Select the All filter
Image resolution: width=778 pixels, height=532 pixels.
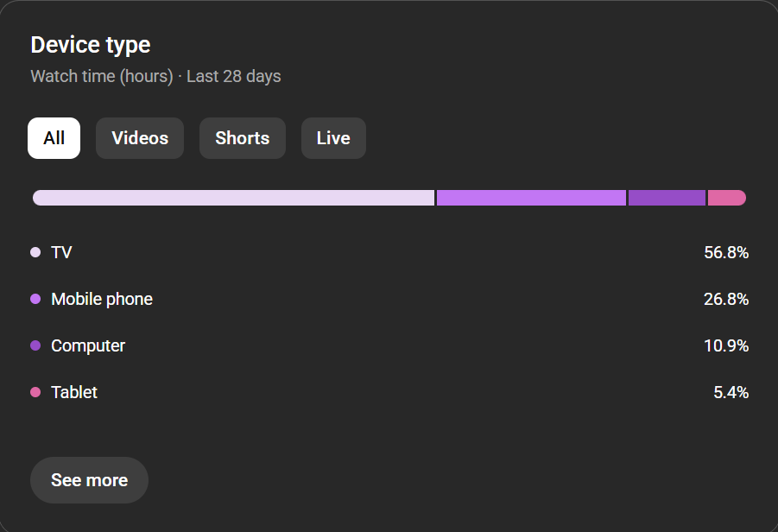[54, 137]
